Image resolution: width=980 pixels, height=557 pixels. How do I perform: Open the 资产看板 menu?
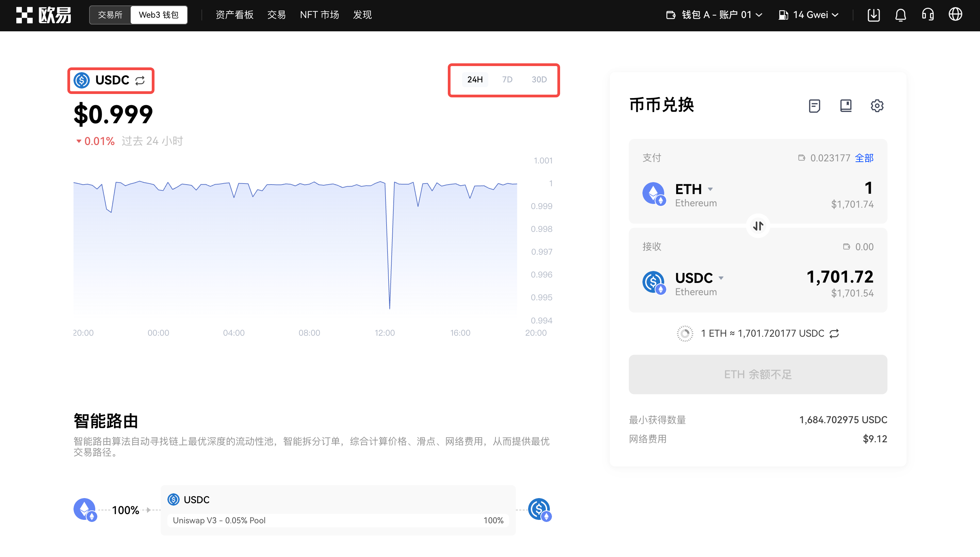click(x=235, y=15)
